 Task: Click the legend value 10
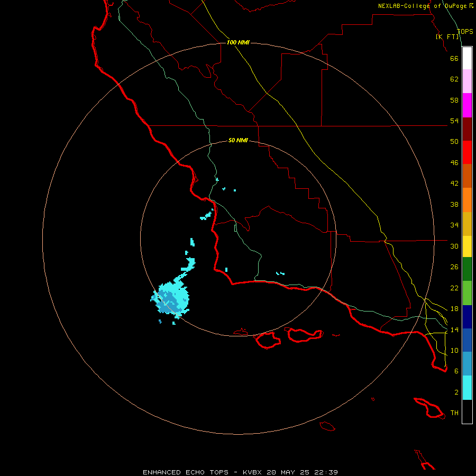click(x=454, y=350)
